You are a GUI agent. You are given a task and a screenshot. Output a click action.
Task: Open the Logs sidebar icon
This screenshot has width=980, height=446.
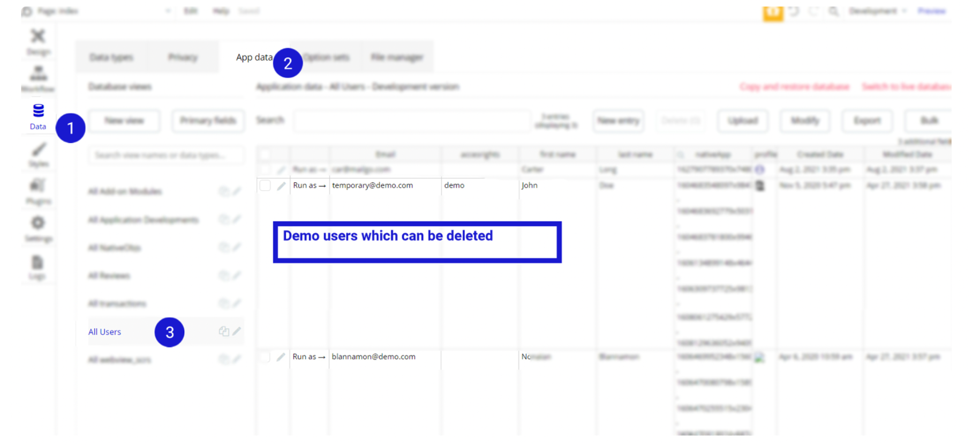pyautogui.click(x=37, y=267)
